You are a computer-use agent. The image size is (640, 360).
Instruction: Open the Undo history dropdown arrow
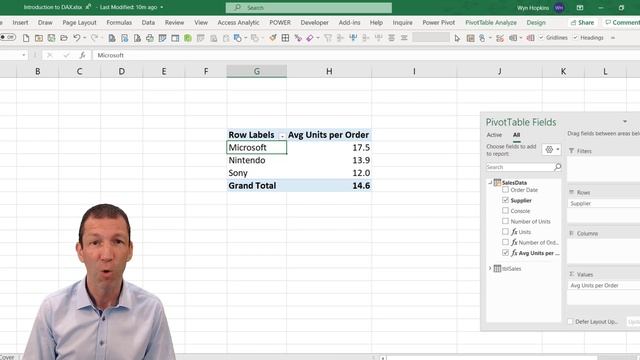click(84, 38)
